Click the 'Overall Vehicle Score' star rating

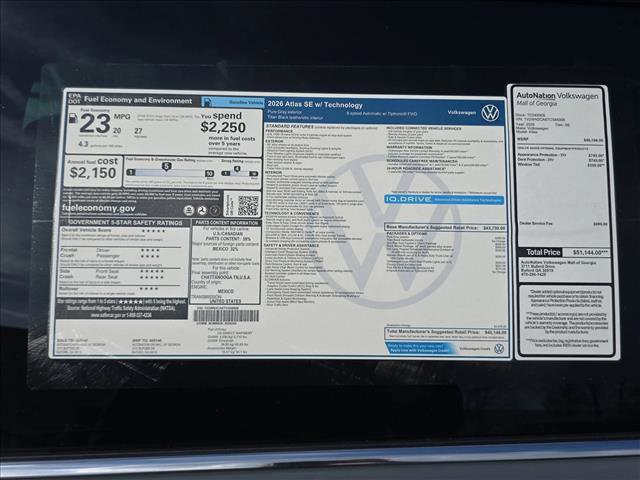(x=153, y=231)
